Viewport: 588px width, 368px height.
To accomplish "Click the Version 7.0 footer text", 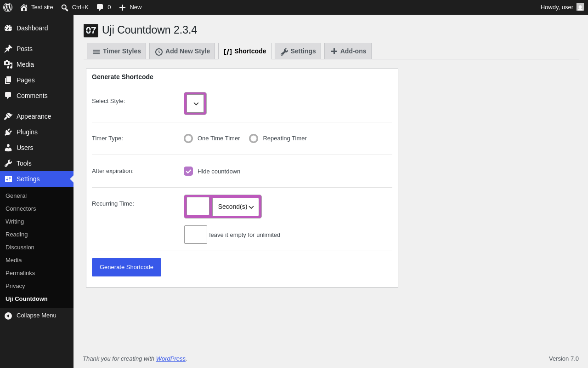I will pyautogui.click(x=564, y=359).
